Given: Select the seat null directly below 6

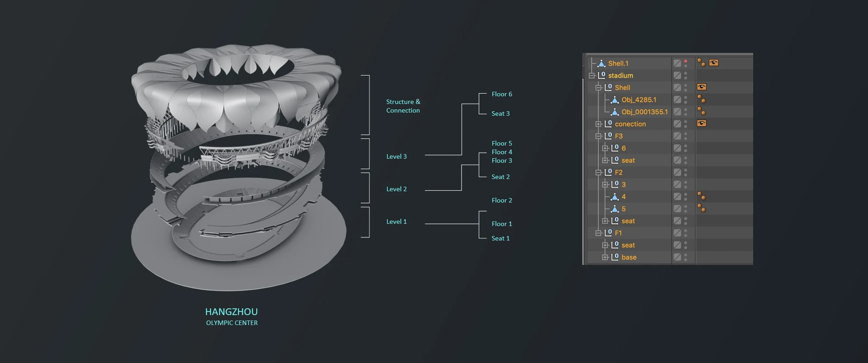Looking at the screenshot, I should 628,160.
